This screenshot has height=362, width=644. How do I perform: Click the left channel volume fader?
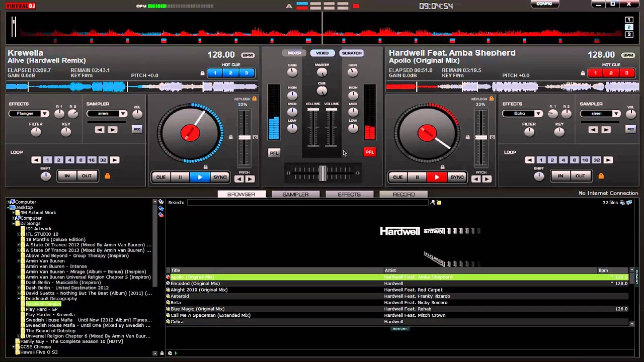click(313, 109)
